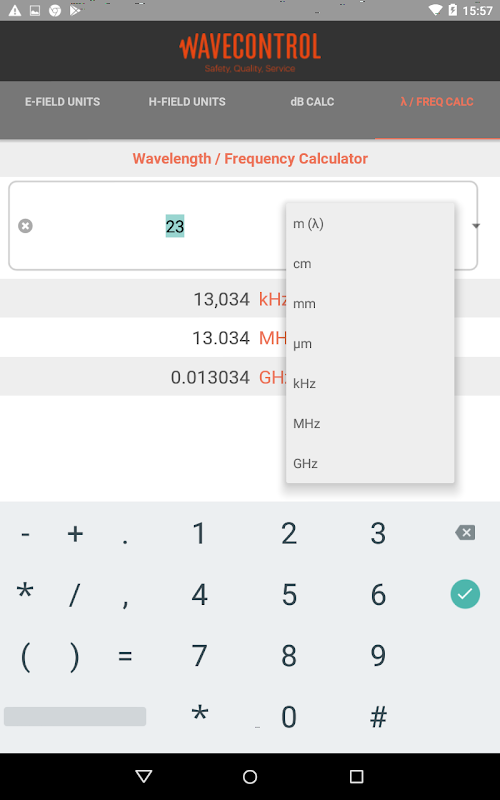500x800 pixels.
Task: Switch to the E-FIELD UNITS tab
Action: pyautogui.click(x=62, y=102)
